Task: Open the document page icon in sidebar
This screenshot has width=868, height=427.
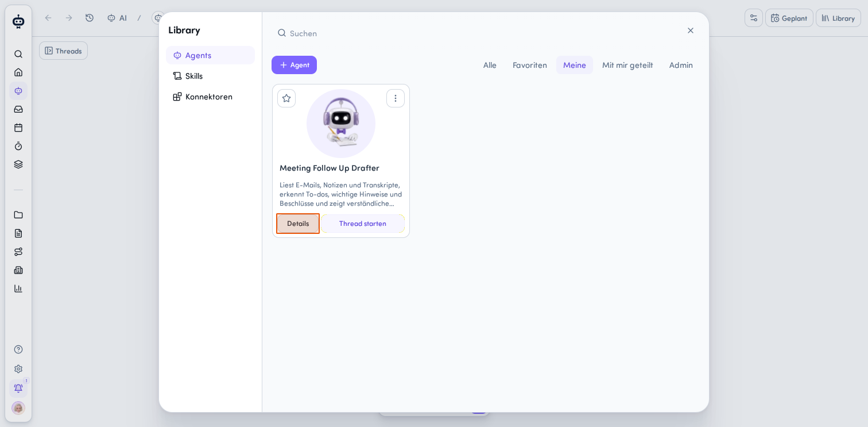Action: click(18, 233)
